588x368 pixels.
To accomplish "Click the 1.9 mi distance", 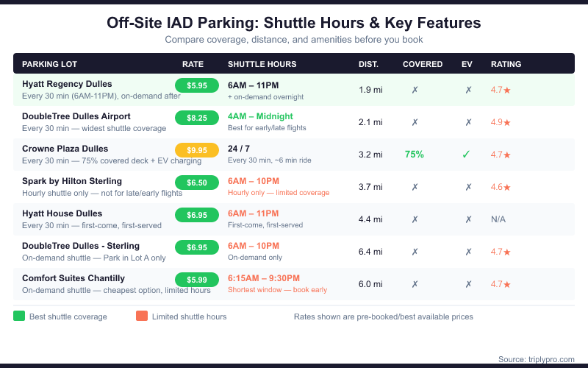I will pos(370,90).
